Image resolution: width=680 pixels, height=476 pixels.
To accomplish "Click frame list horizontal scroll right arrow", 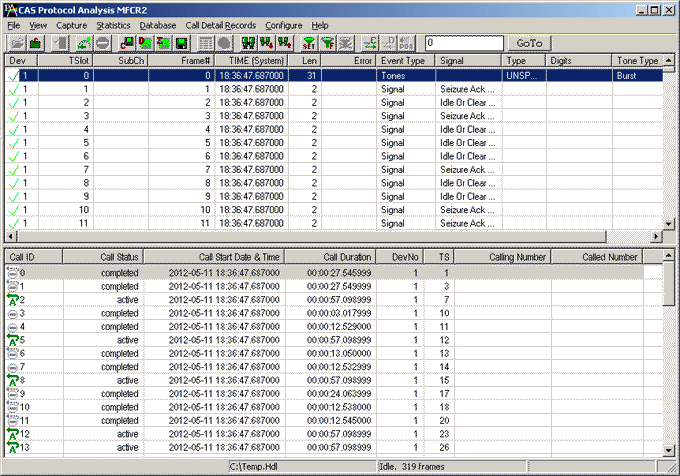I will click(656, 236).
